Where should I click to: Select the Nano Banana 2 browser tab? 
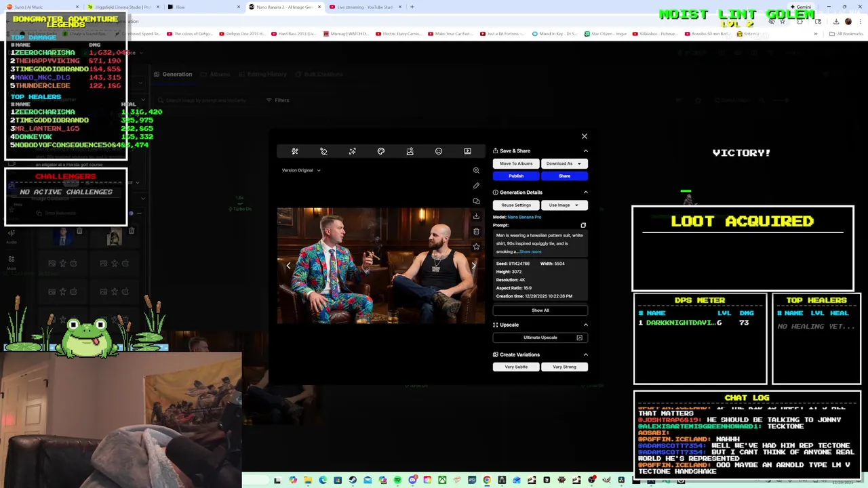coord(284,7)
